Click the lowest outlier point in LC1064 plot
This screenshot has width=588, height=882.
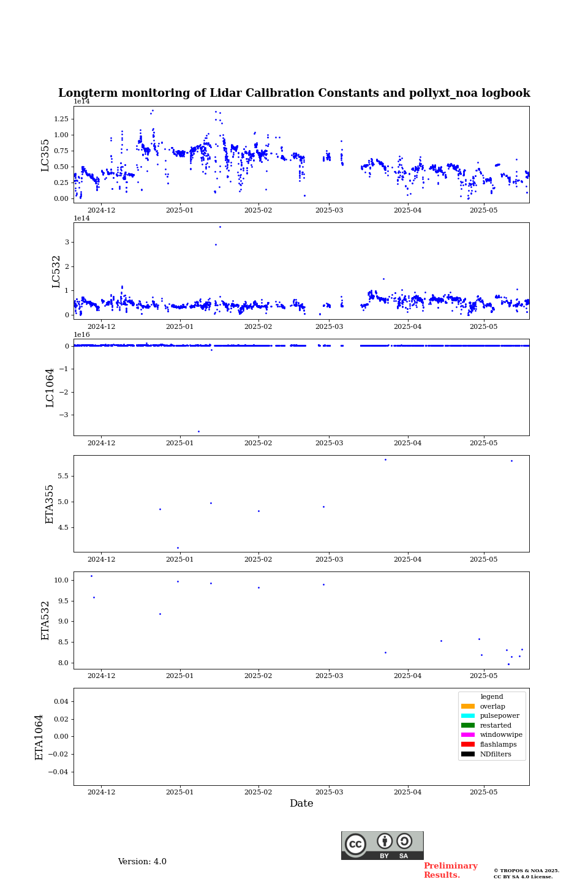pos(198,431)
